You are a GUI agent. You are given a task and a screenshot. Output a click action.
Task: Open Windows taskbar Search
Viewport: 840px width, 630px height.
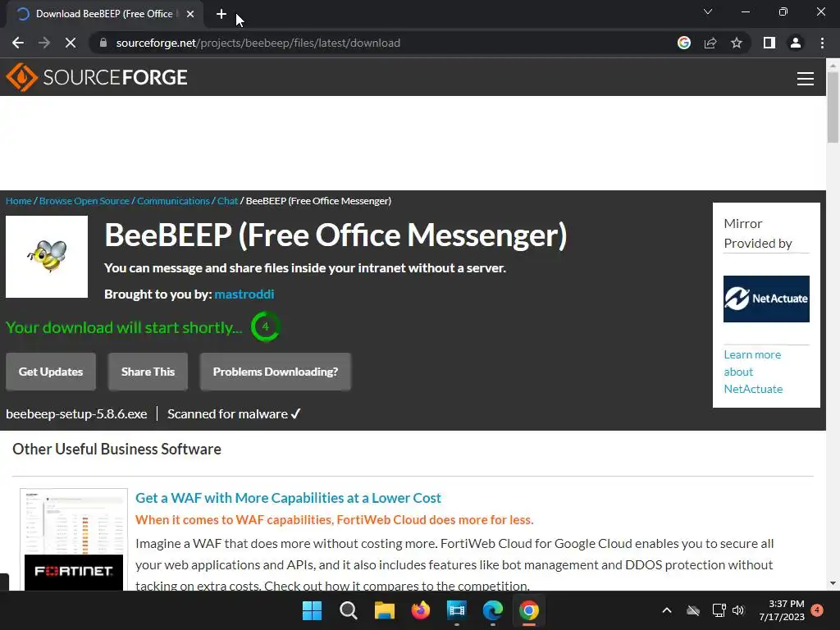coord(348,610)
